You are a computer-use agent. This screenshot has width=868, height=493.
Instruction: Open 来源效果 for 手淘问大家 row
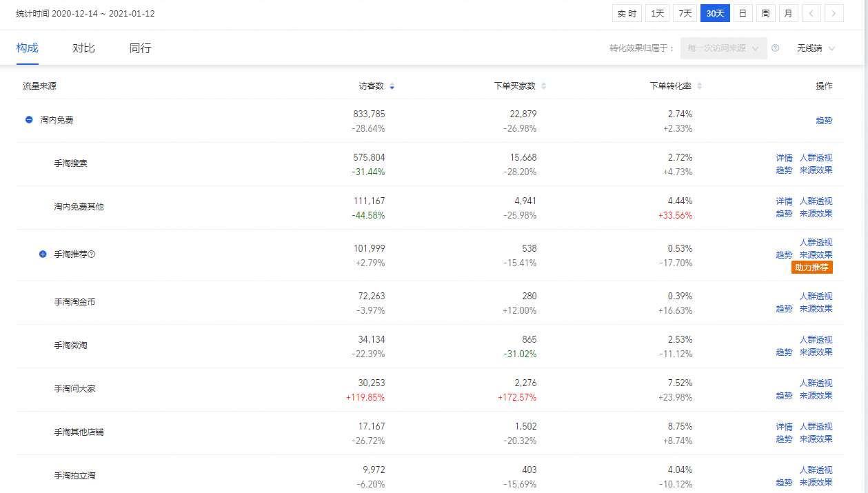[x=816, y=396]
